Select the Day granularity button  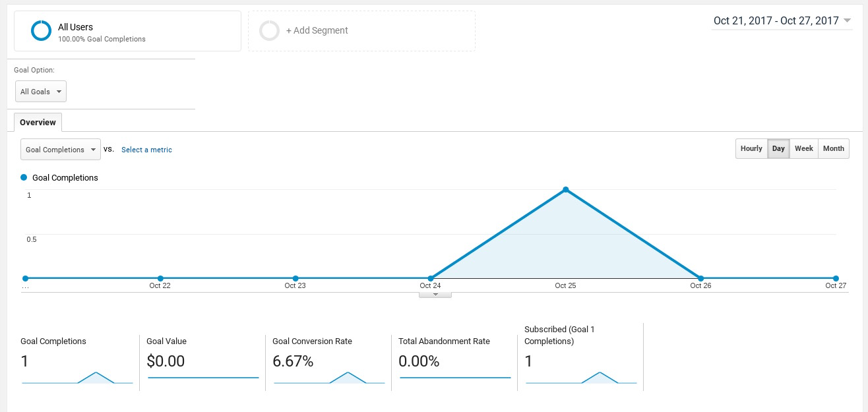point(778,148)
